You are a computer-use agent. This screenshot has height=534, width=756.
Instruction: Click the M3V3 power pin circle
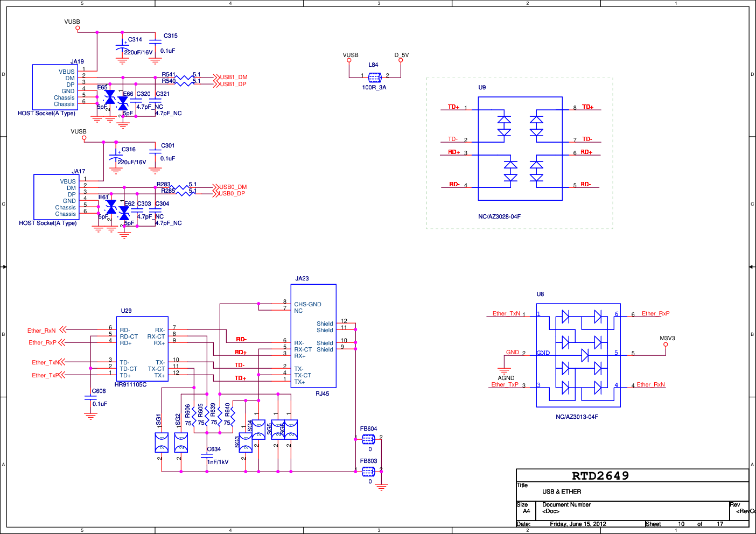point(666,345)
